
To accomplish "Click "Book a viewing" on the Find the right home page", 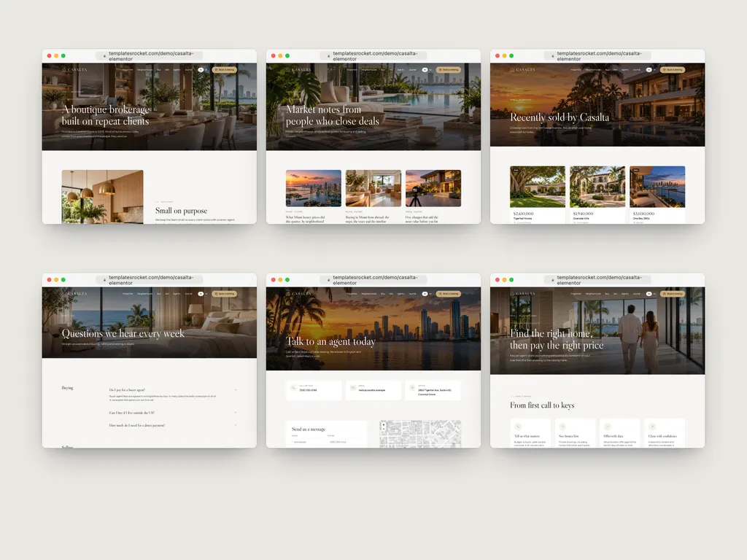I will [673, 294].
